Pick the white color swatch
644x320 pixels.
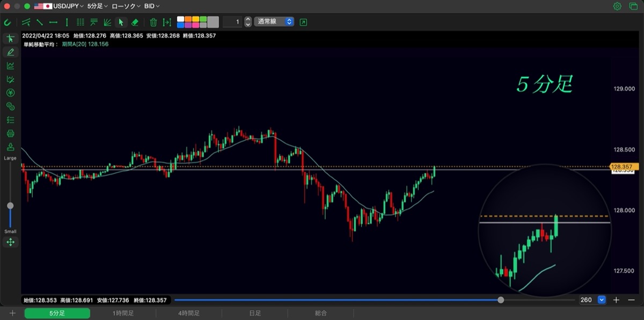click(180, 19)
